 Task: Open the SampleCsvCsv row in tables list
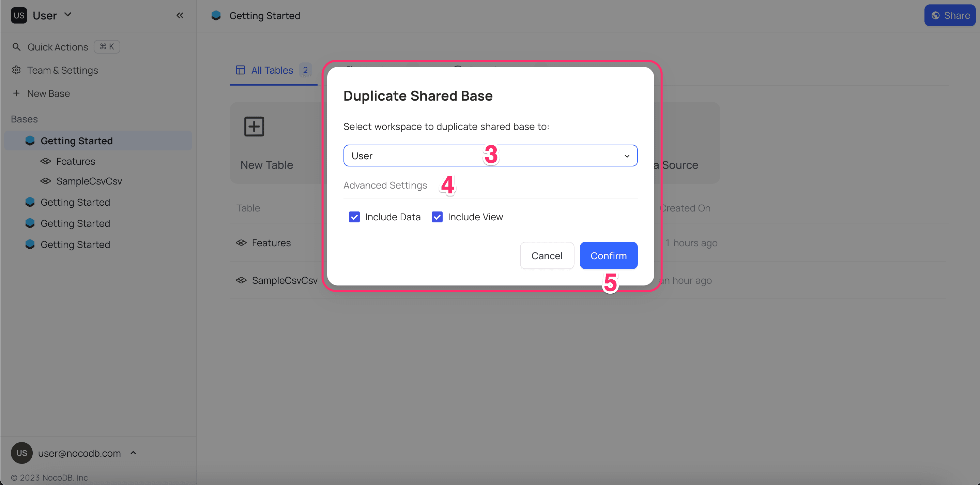(x=284, y=281)
